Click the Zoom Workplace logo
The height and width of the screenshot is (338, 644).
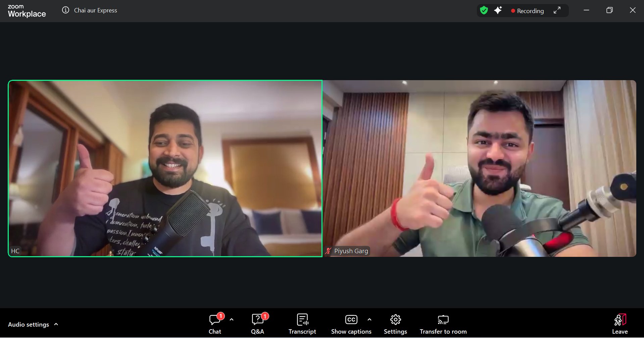(27, 11)
